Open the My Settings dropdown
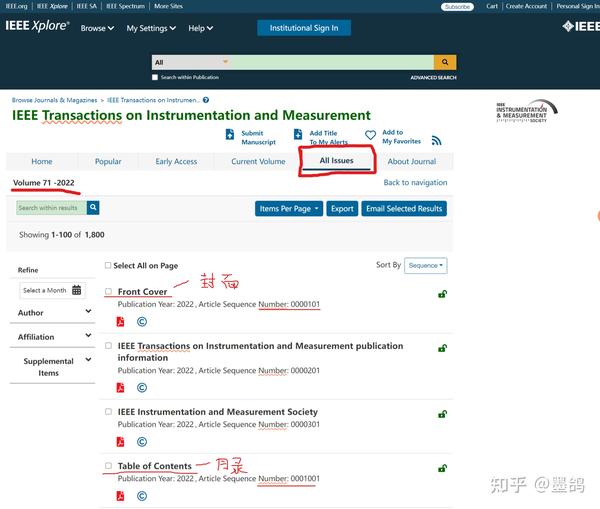Viewport: 600px width, 509px height. click(151, 28)
